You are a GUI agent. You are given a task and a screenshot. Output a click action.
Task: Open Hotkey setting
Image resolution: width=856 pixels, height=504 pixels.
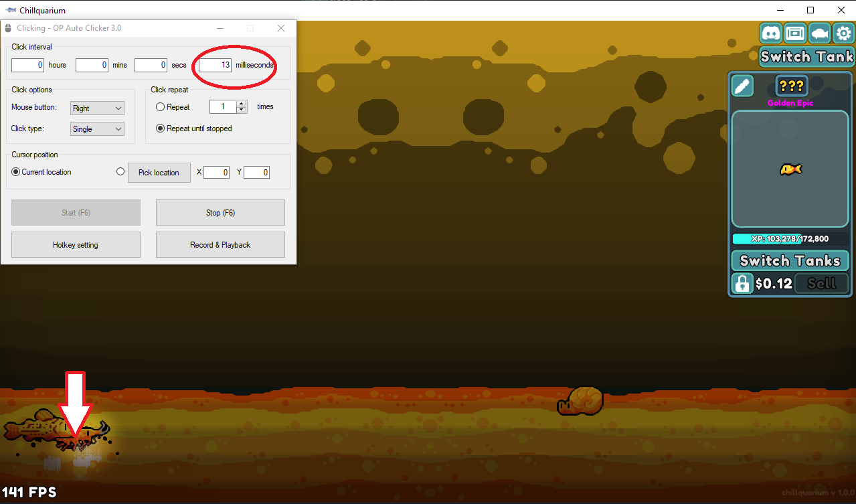[76, 244]
